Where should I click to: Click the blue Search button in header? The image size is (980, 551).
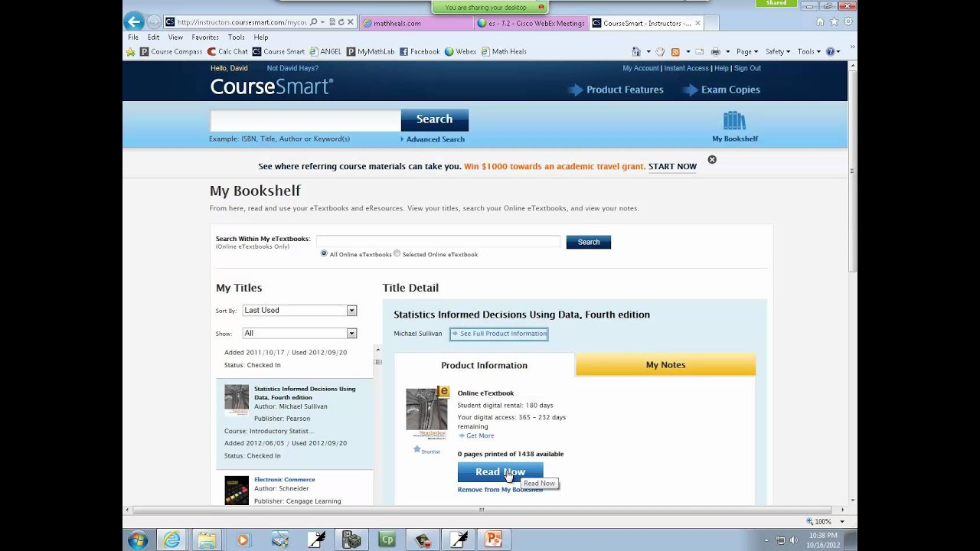[x=434, y=119]
